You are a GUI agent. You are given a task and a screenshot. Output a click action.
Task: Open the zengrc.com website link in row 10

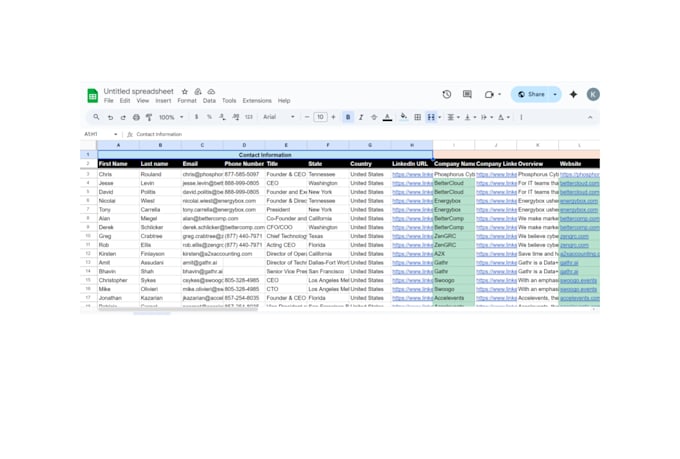pos(574,236)
